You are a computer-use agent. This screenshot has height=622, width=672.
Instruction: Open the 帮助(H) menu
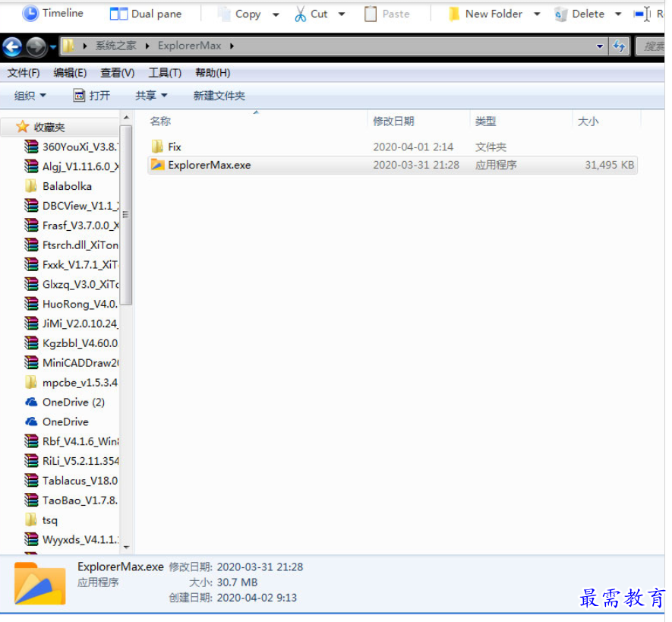(213, 73)
